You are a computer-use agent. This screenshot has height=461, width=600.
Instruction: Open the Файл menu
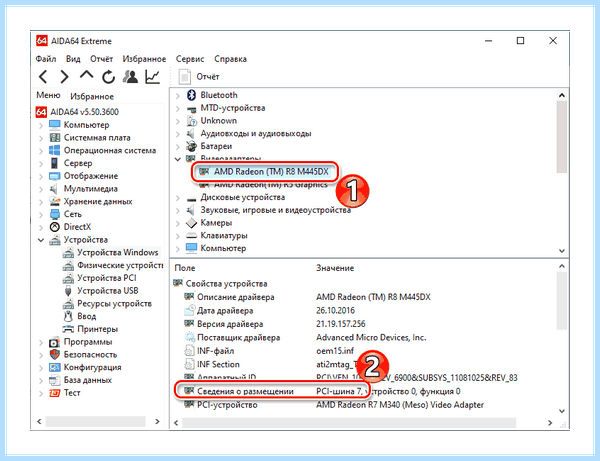pos(46,59)
